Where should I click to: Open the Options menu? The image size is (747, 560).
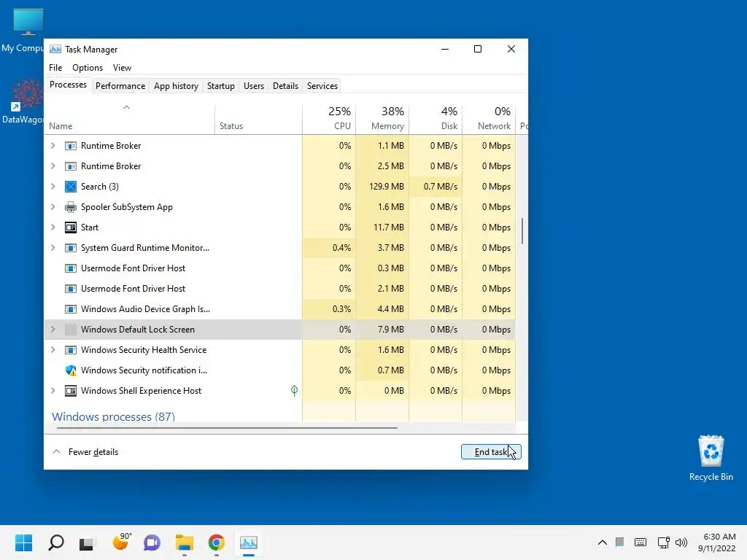(x=88, y=68)
